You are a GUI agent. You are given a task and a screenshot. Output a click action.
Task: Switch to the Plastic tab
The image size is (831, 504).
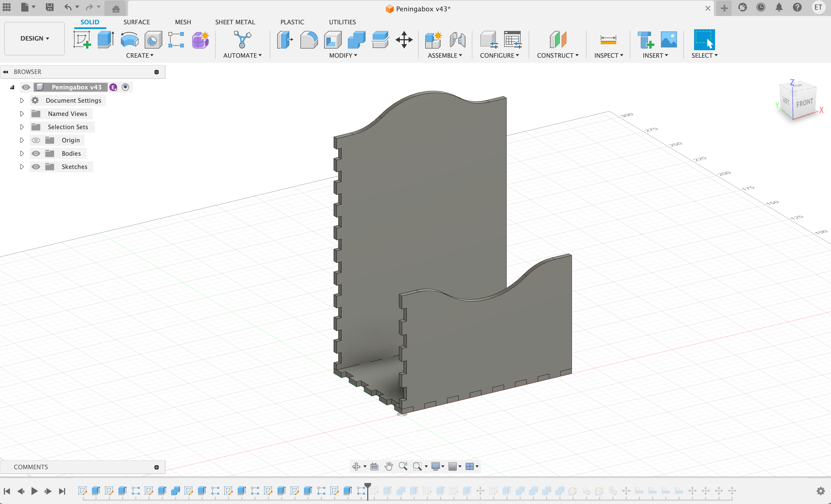coord(292,22)
